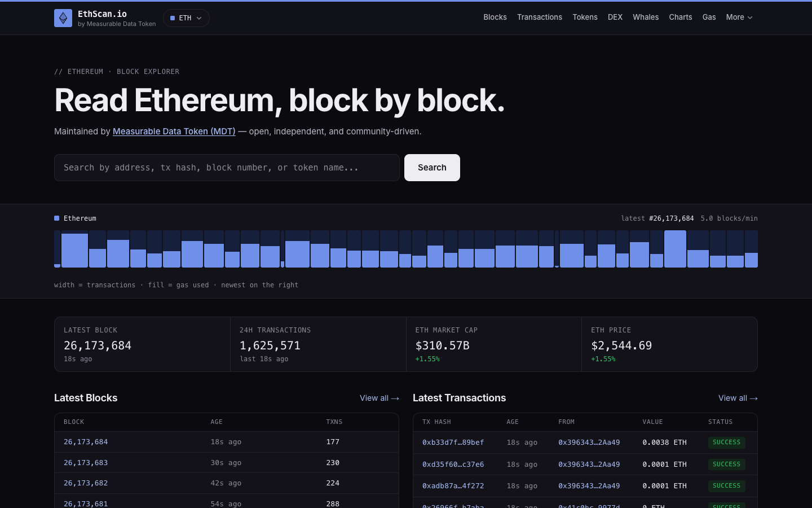Image resolution: width=812 pixels, height=508 pixels.
Task: Click latest block number #26,173,684 in chart header
Action: coord(671,218)
